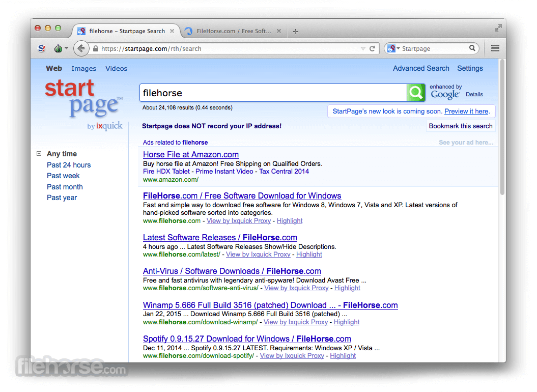
Task: Click the magnifier in the browser search box
Action: (x=472, y=48)
